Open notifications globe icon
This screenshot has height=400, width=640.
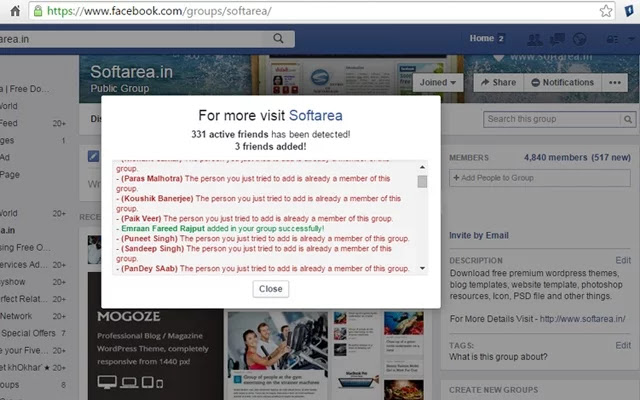580,39
